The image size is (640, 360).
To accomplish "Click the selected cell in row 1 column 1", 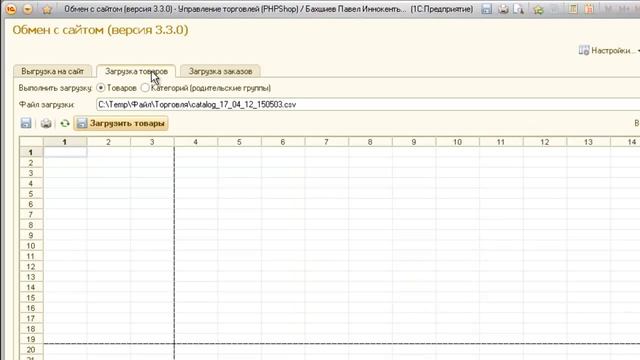I will click(65, 152).
